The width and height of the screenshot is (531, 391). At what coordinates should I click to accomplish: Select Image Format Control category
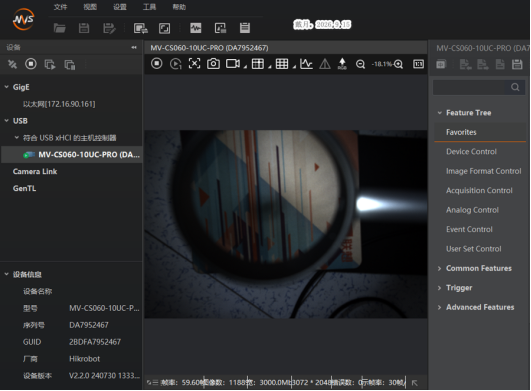(x=483, y=171)
